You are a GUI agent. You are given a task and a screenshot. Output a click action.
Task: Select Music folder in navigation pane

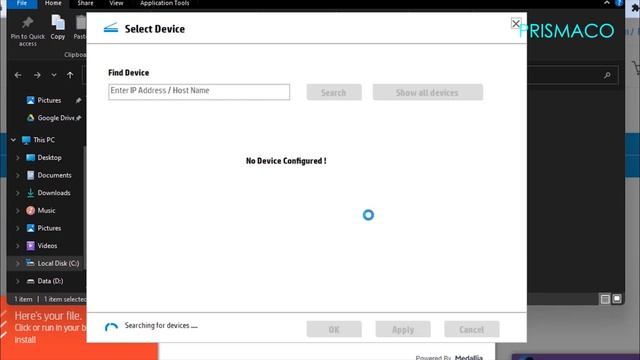[x=41, y=211]
